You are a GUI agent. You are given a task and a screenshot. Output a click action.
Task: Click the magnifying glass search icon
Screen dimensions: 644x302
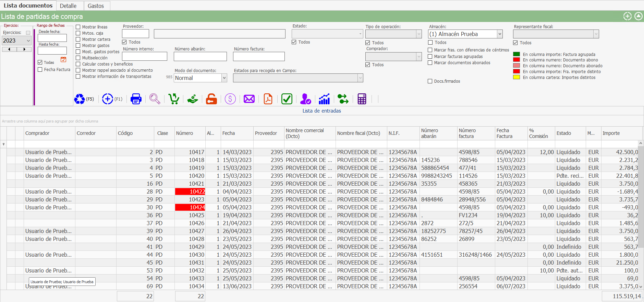(155, 99)
